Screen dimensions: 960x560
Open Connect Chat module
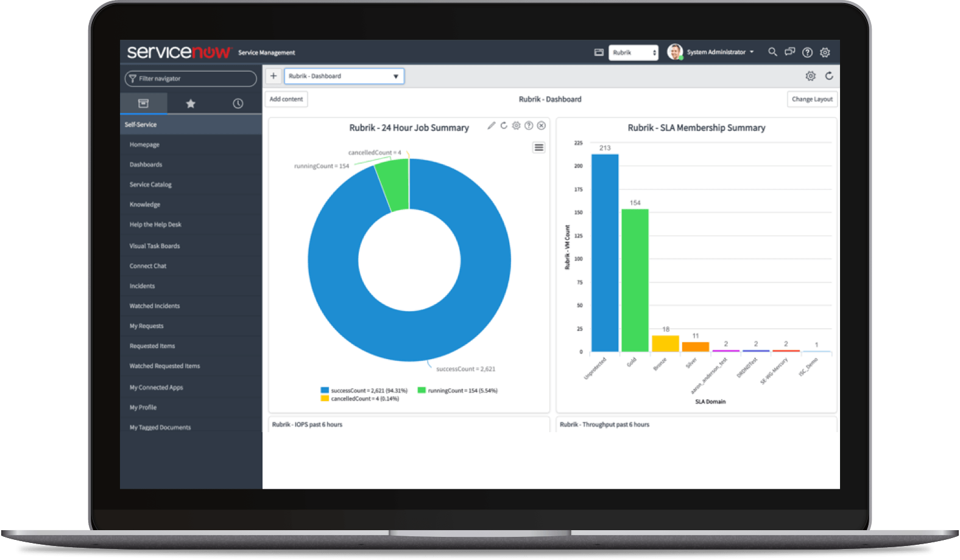point(148,267)
